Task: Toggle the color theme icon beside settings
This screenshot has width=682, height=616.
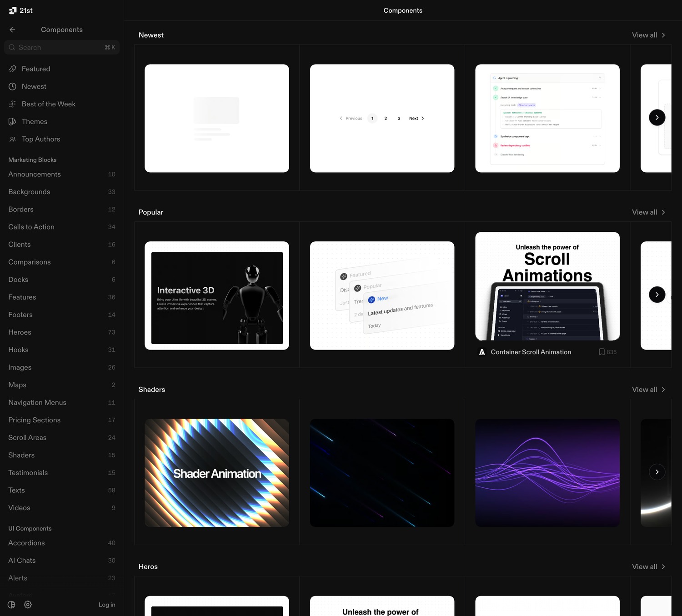Action: point(11,605)
